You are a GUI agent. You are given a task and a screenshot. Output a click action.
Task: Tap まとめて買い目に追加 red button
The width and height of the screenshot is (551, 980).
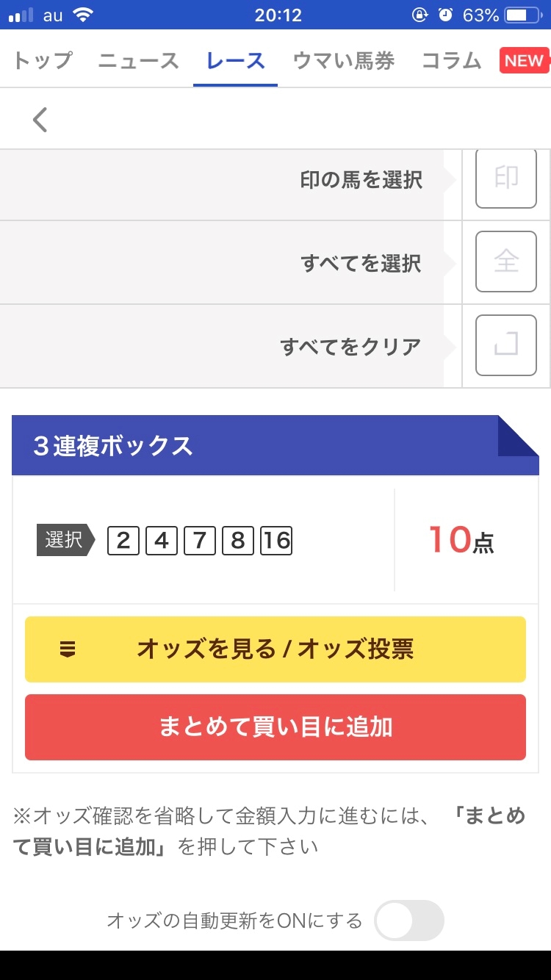coord(275,727)
